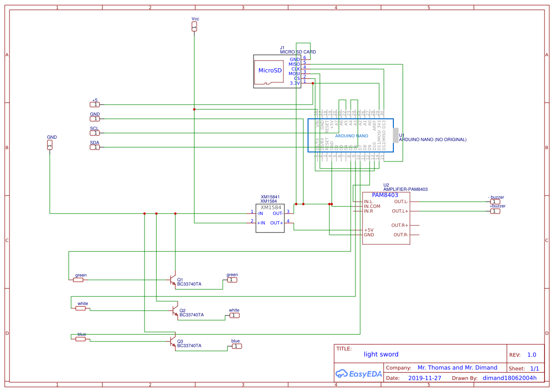The image size is (554, 392).
Task: Select drawn-by value "dimand18062004h"
Action: tap(509, 378)
